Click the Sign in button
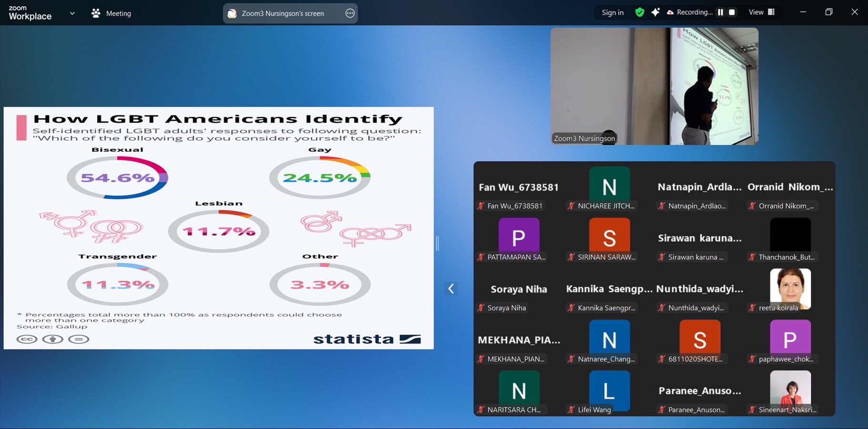Viewport: 868px width, 429px height. click(x=612, y=12)
